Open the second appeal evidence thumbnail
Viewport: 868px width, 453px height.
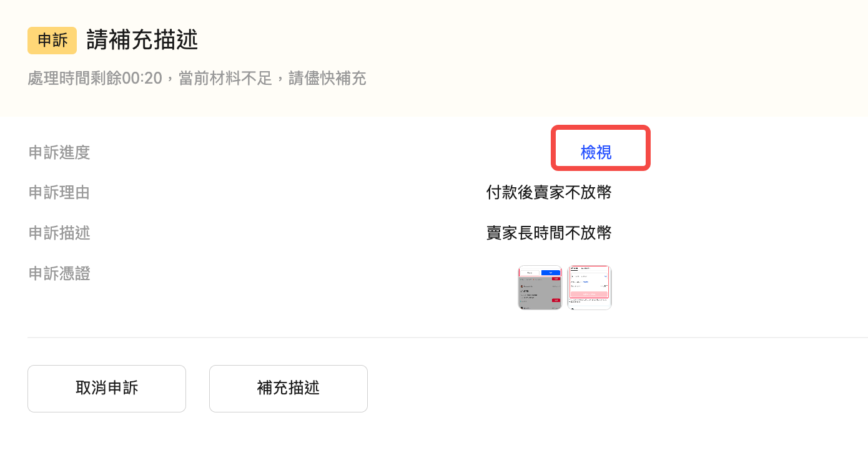589,288
